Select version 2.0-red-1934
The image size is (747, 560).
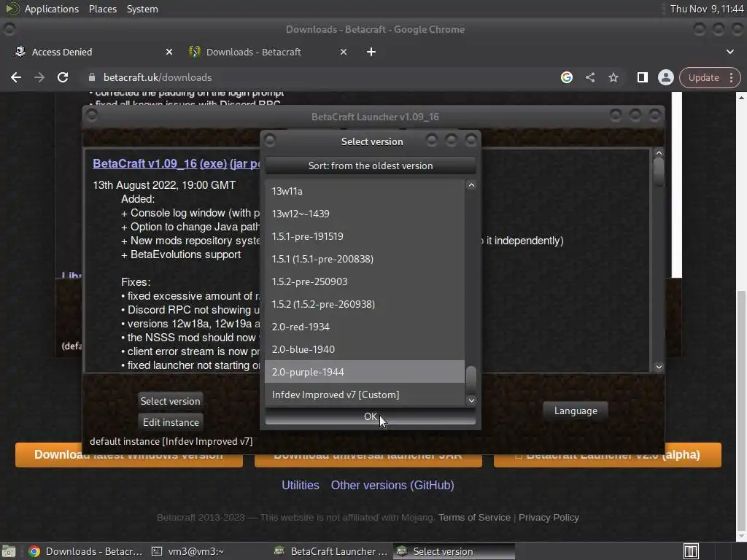[x=365, y=327]
